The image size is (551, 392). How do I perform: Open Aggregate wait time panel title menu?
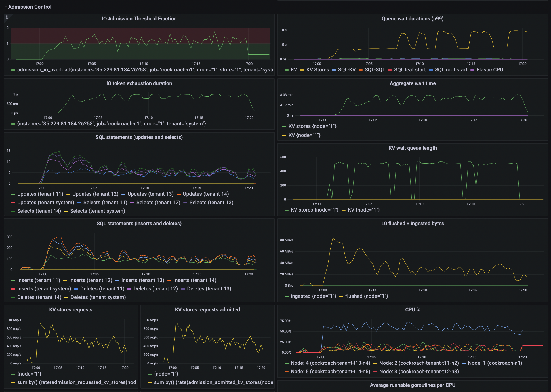pos(413,83)
